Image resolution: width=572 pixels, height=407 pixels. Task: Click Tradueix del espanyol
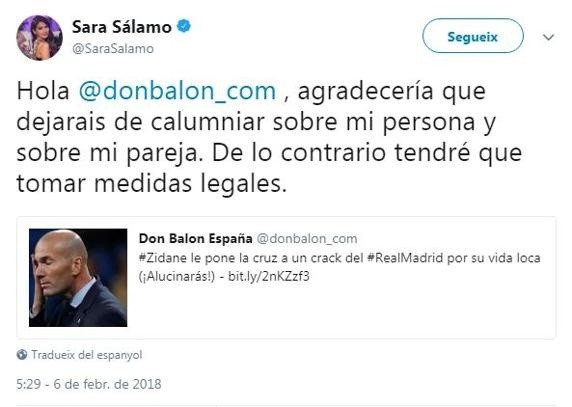point(86,355)
